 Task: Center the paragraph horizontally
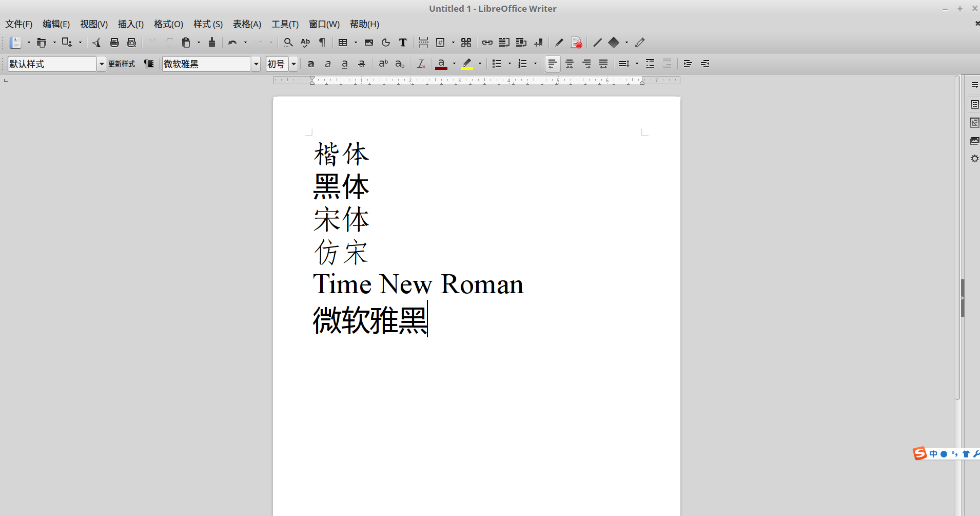point(570,64)
